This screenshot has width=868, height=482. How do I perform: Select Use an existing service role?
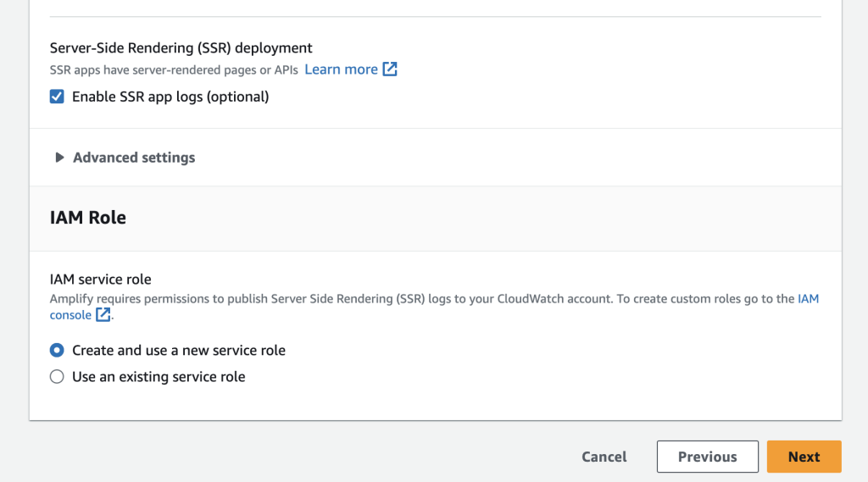point(57,377)
